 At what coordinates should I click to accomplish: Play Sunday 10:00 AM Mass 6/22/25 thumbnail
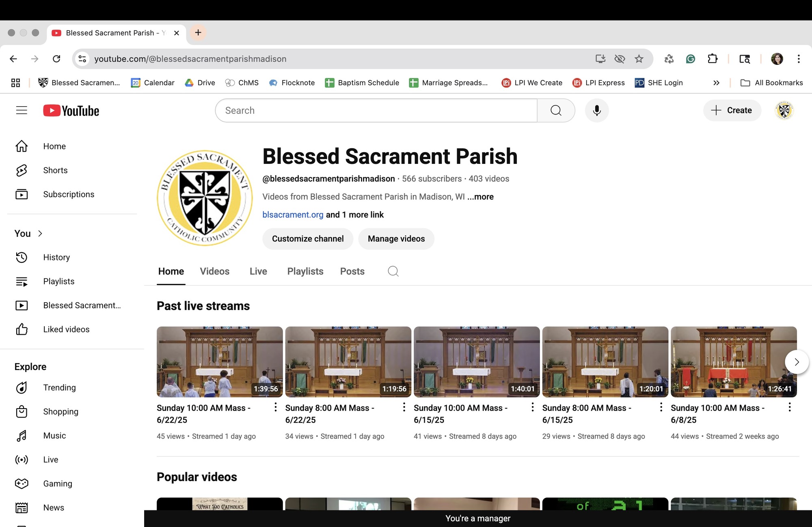coord(220,362)
